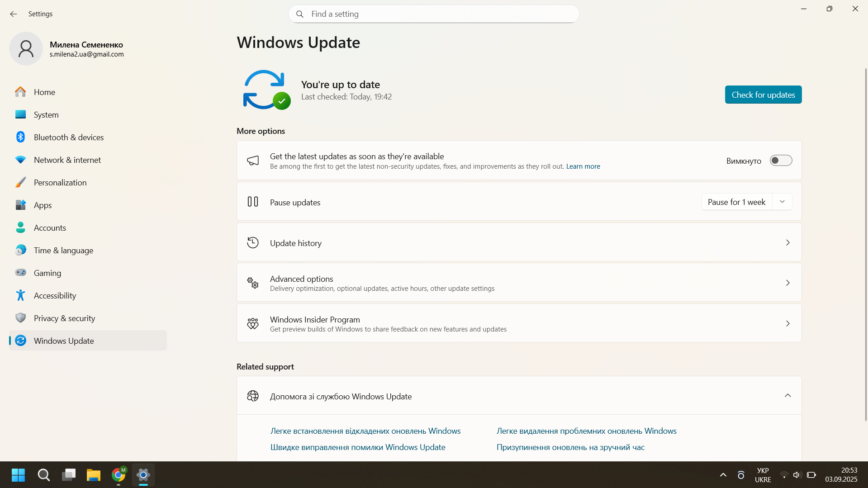868x488 pixels.
Task: Open link Призупинення оновлень на зручний час
Action: pyautogui.click(x=570, y=447)
